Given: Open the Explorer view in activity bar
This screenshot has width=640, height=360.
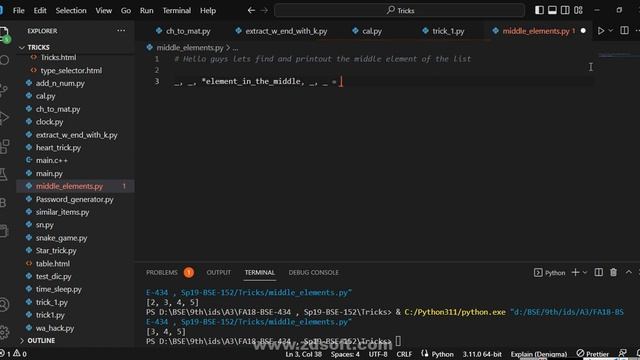Looking at the screenshot, I should pyautogui.click(x=4, y=33).
